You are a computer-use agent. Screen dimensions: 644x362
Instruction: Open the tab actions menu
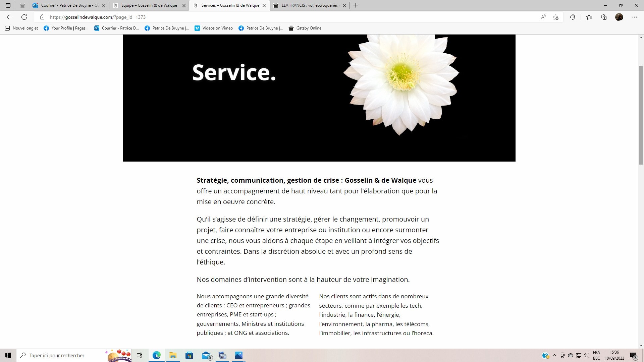click(x=8, y=5)
